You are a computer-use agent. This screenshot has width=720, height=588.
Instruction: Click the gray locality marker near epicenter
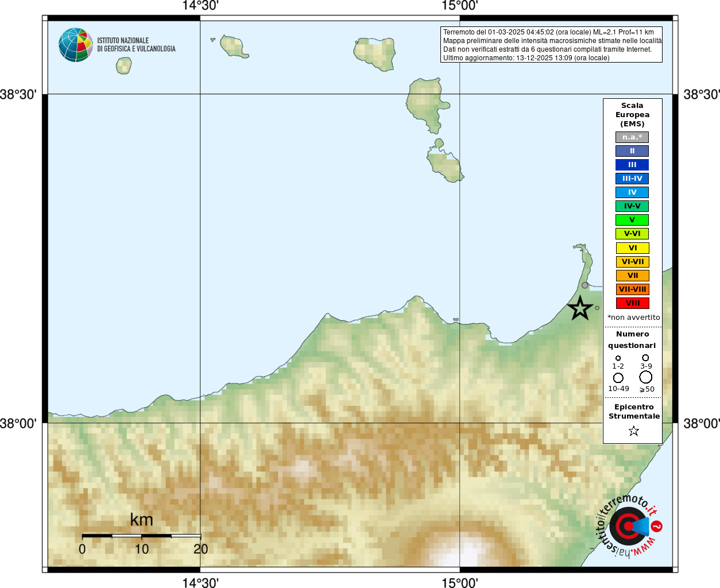(x=584, y=285)
